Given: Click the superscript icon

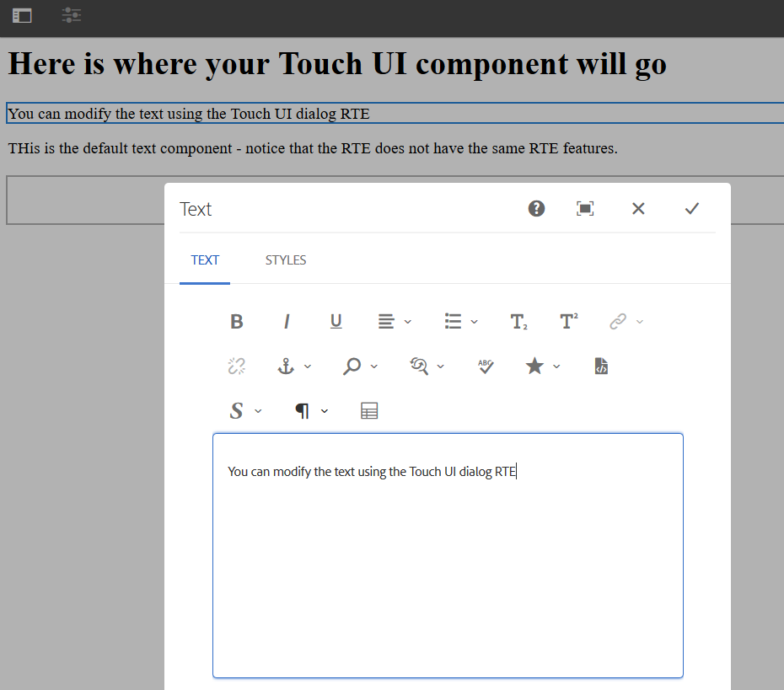Looking at the screenshot, I should (569, 322).
